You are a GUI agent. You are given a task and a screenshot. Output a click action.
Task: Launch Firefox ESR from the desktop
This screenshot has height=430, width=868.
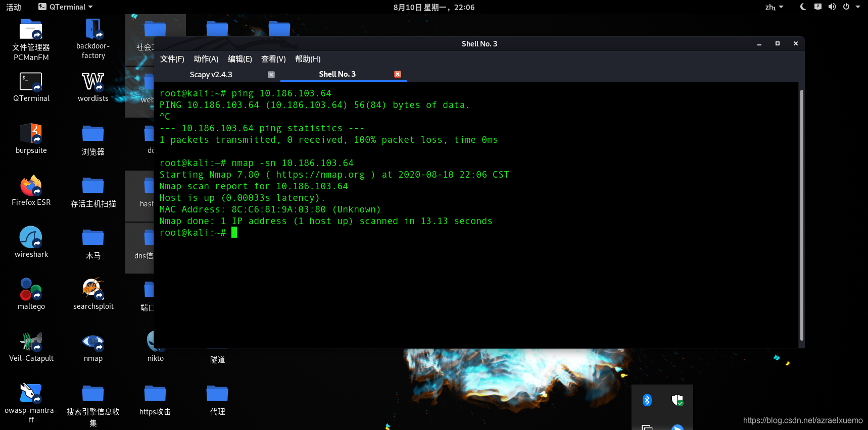pyautogui.click(x=31, y=191)
